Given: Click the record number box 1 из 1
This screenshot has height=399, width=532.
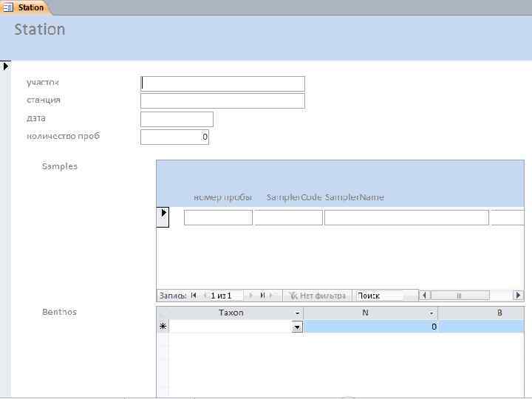Looking at the screenshot, I should point(225,296).
